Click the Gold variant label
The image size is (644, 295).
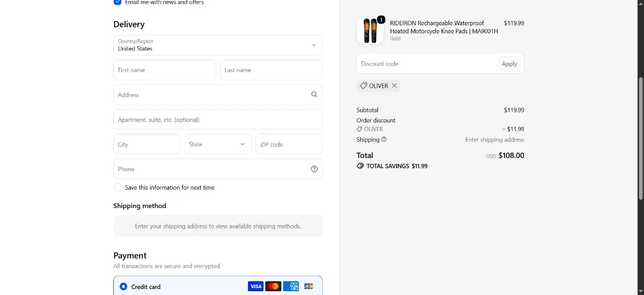coord(396,39)
